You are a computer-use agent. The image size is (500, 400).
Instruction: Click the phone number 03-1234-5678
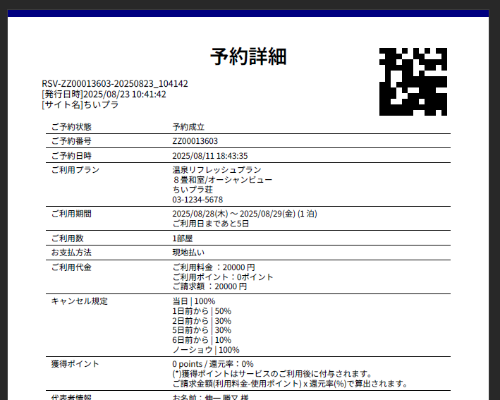click(x=198, y=200)
